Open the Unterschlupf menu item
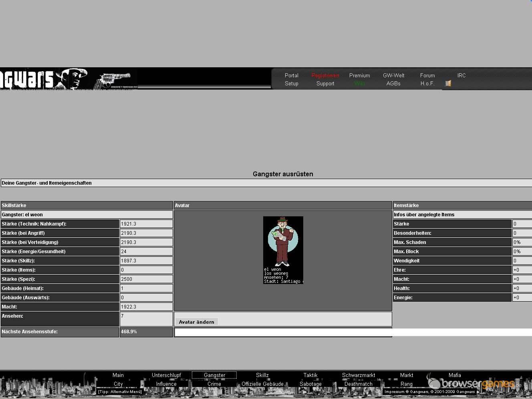The width and height of the screenshot is (532, 399). pos(166,375)
